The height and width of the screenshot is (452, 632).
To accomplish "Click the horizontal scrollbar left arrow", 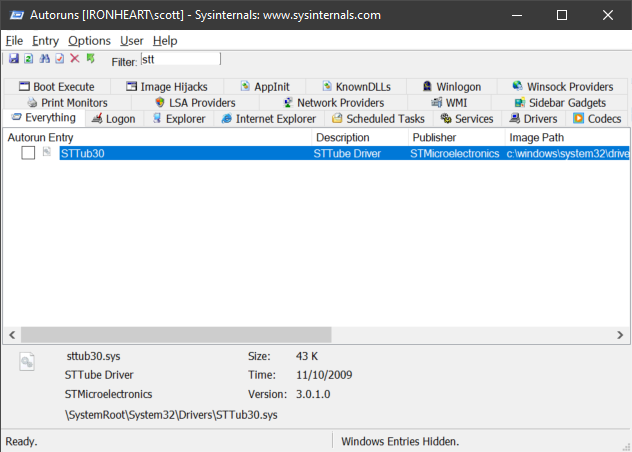I will tap(12, 335).
